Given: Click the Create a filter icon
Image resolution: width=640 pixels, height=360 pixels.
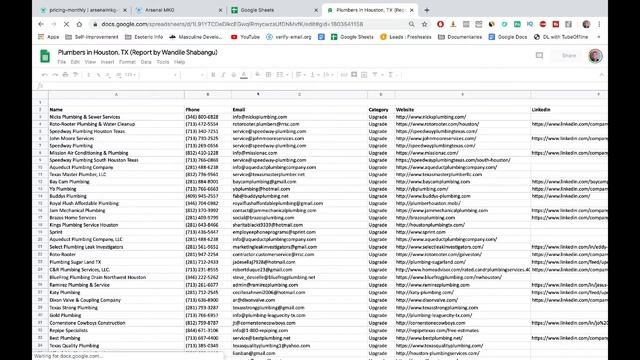Looking at the screenshot, I should click(375, 75).
